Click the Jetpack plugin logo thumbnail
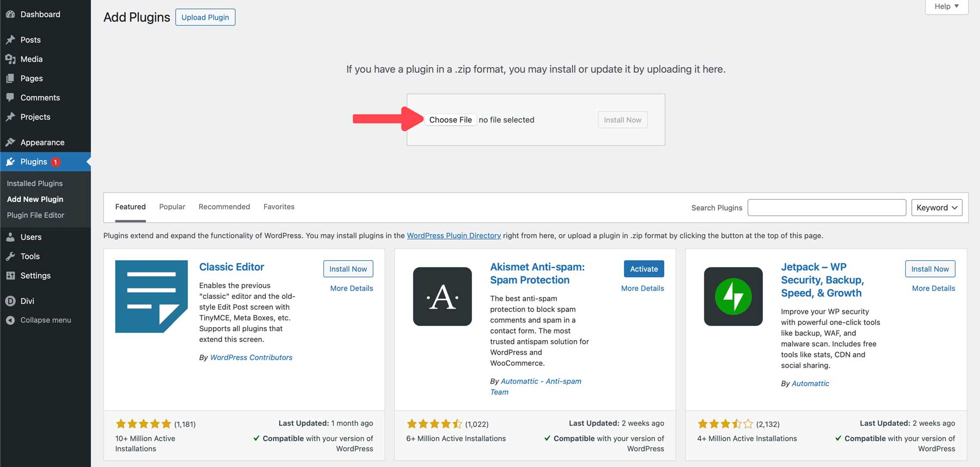 tap(733, 297)
